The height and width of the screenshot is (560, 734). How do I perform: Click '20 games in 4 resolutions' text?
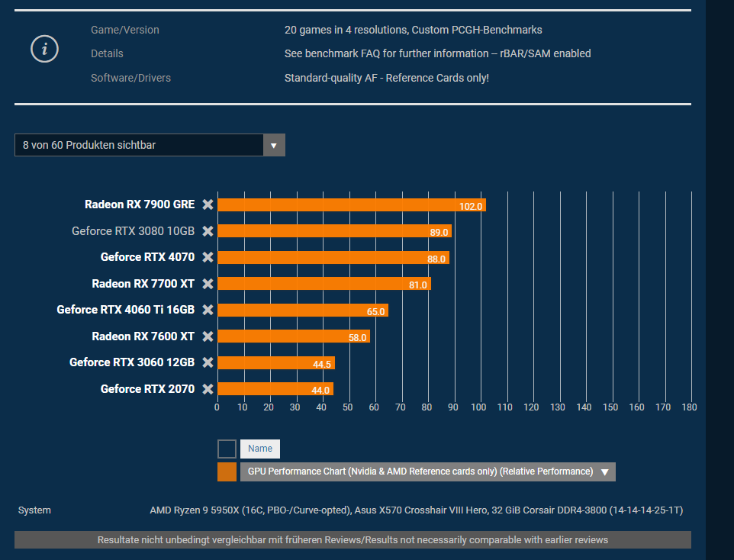pyautogui.click(x=414, y=30)
